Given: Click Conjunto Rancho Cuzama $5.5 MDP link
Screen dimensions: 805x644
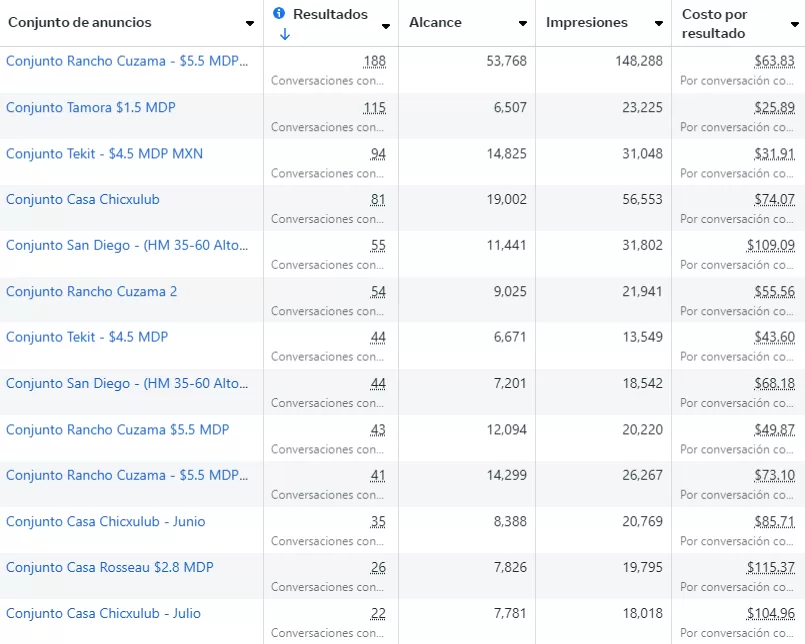Looking at the screenshot, I should pos(117,429).
